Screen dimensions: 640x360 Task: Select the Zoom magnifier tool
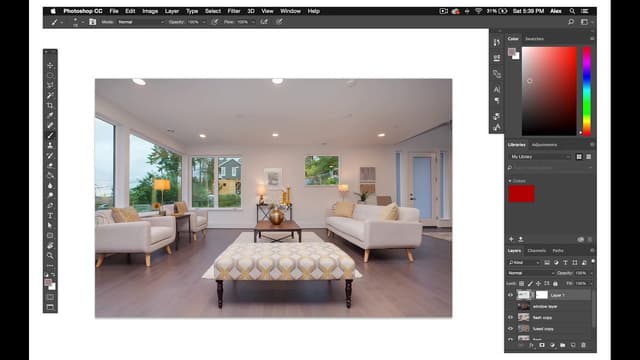click(50, 256)
